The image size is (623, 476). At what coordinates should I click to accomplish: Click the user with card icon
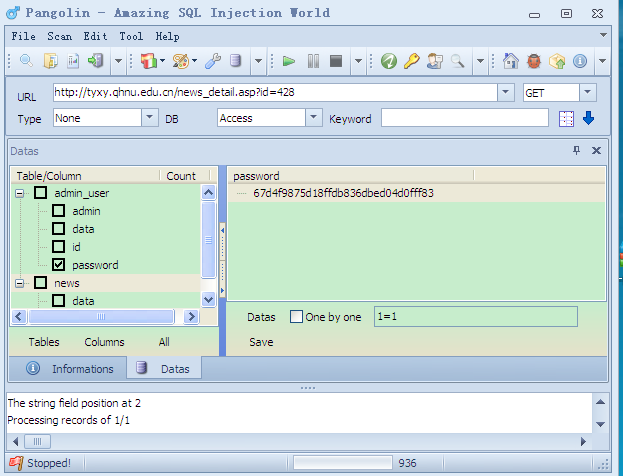(x=435, y=61)
